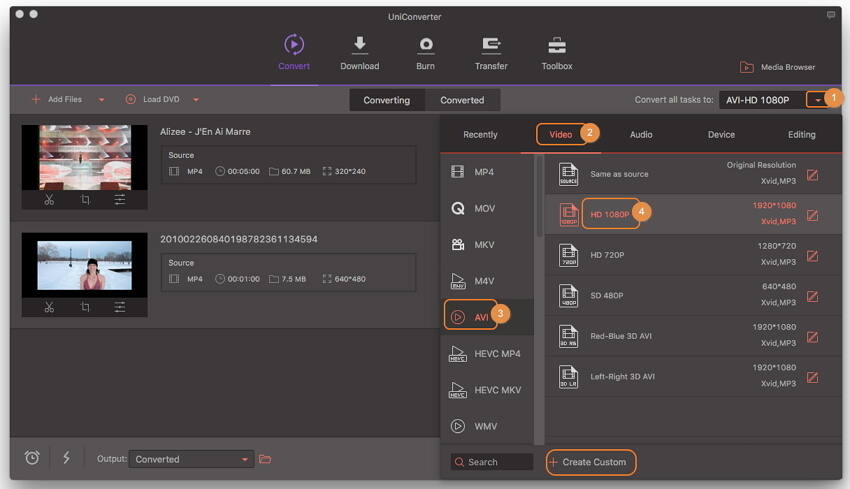This screenshot has height=489, width=850.
Task: Click Create Custom button
Action: point(591,462)
